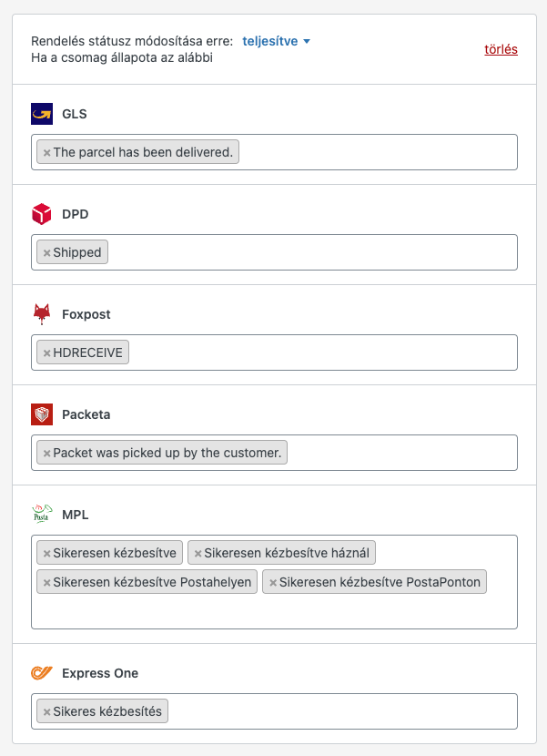Click the Packeta box logo

pos(42,414)
